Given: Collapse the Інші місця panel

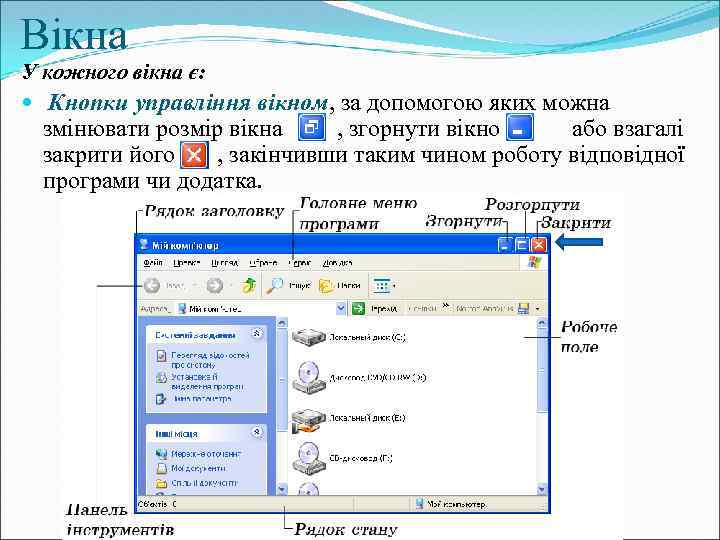Looking at the screenshot, I should pos(257,432).
